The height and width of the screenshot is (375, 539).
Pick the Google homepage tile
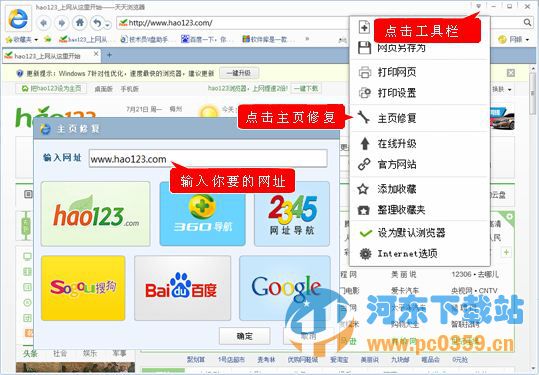click(x=285, y=288)
